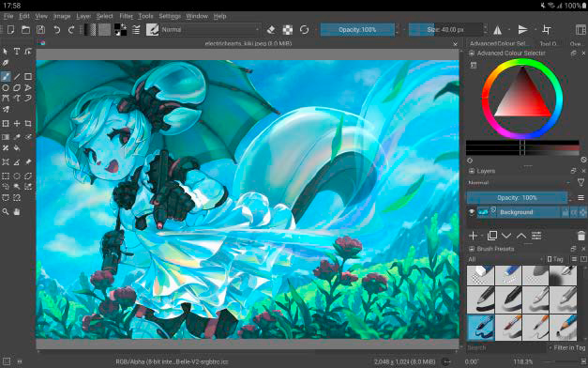
Task: Select the Crop tool
Action: click(28, 124)
